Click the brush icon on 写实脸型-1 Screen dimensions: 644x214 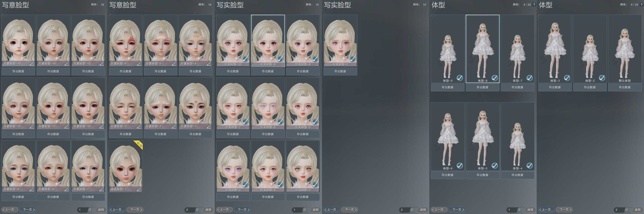[353, 59]
